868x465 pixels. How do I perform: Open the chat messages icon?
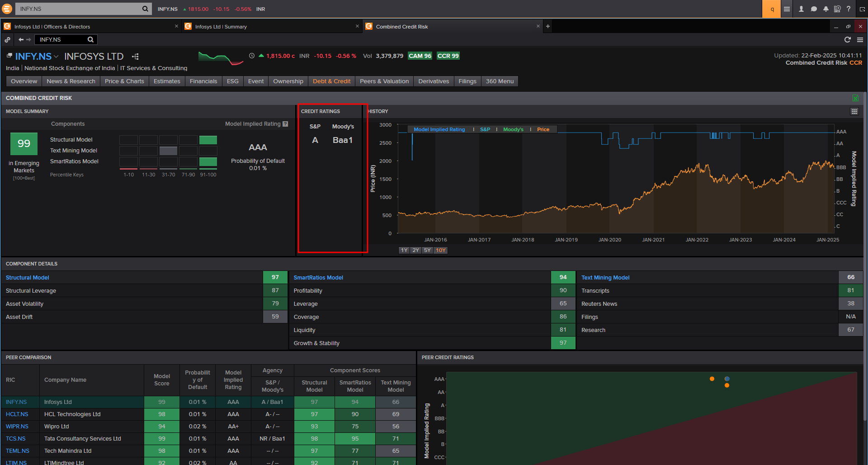(814, 9)
